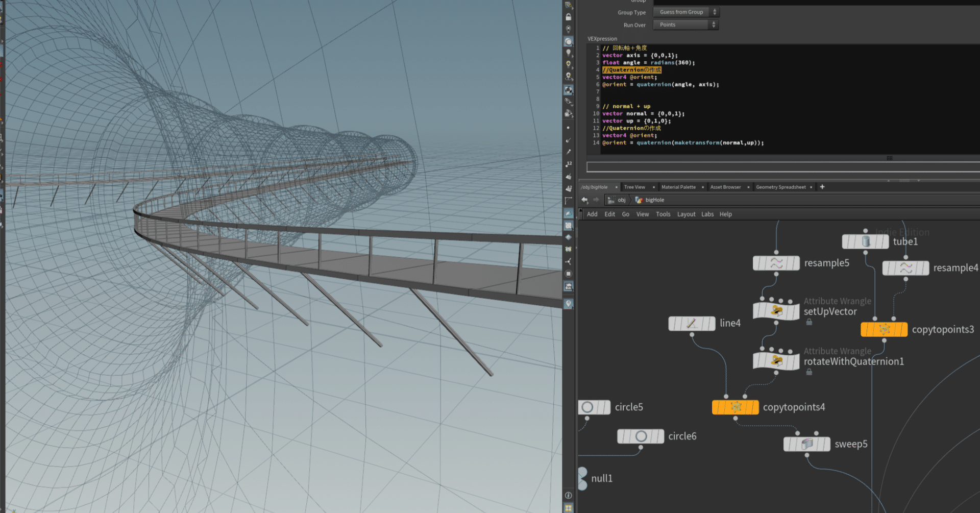
Task: Toggle display point numbers icon
Action: coord(568,164)
